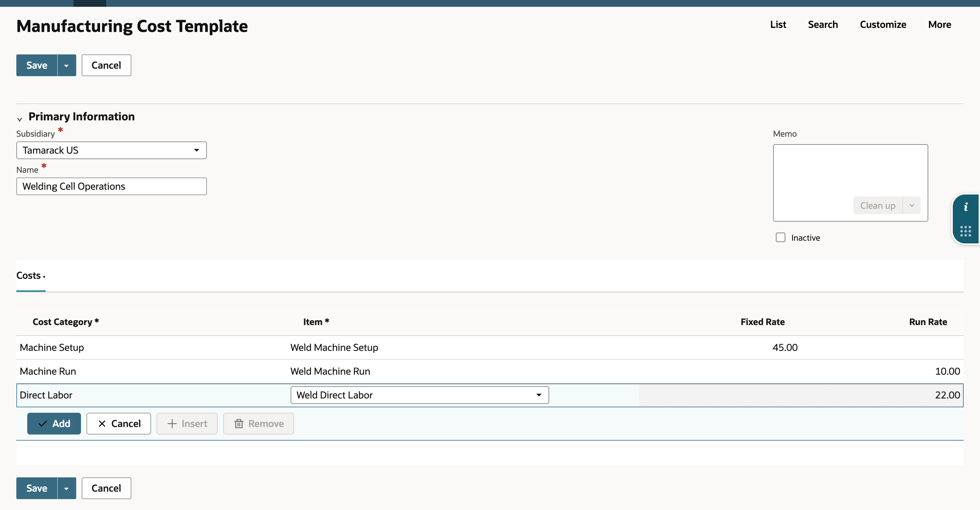Click the 45.00 fixed rate value
The height and width of the screenshot is (510, 980).
785,348
